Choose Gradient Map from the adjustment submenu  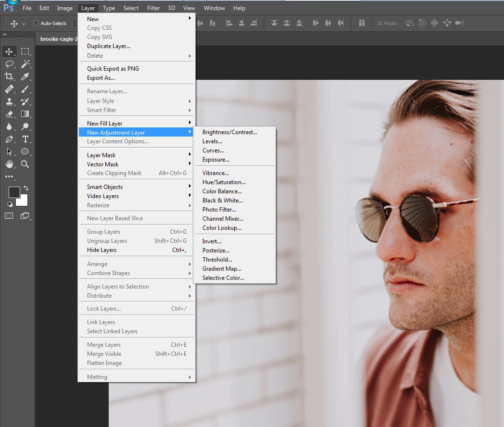click(x=223, y=268)
